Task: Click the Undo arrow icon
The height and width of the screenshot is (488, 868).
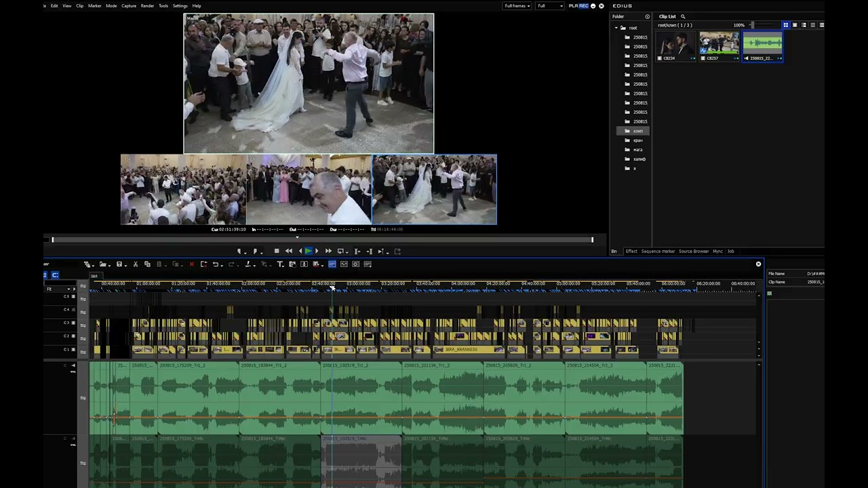Action: point(216,264)
